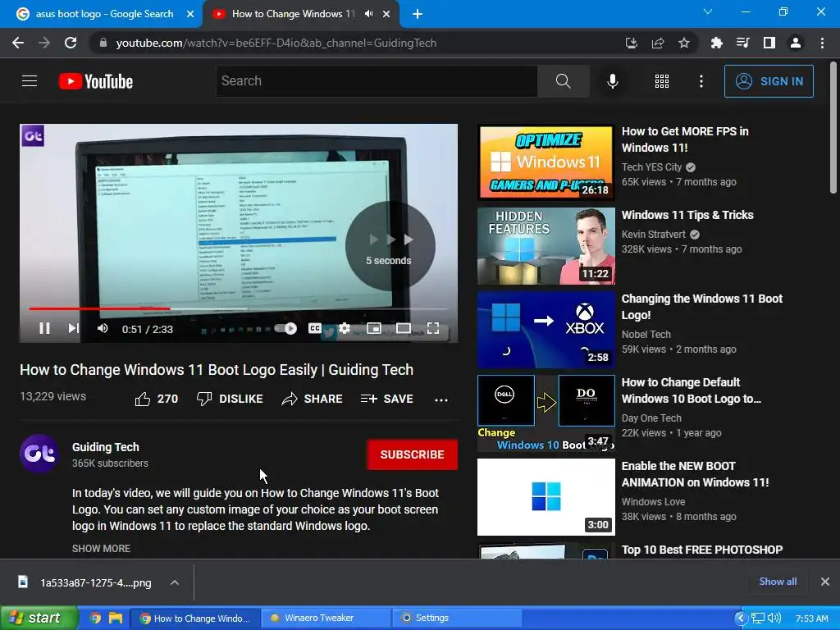
Task: Switch to asus boot logo Google Search tab
Action: click(104, 14)
